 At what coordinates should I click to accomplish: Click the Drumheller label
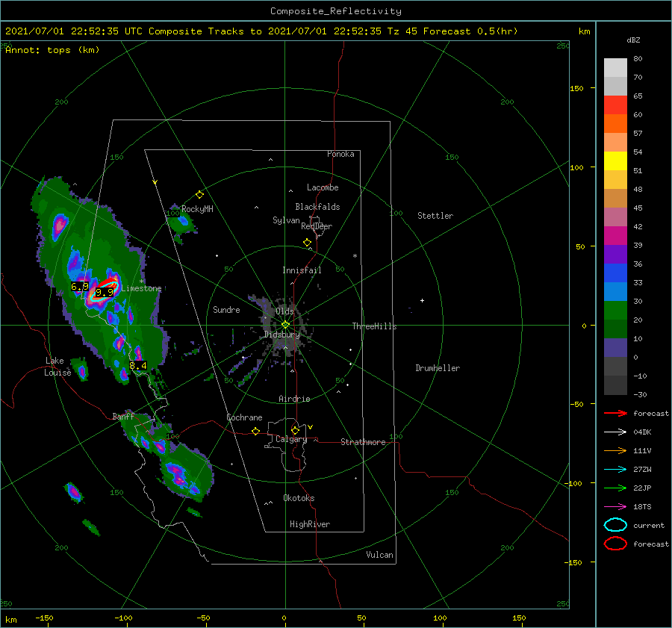(x=438, y=368)
